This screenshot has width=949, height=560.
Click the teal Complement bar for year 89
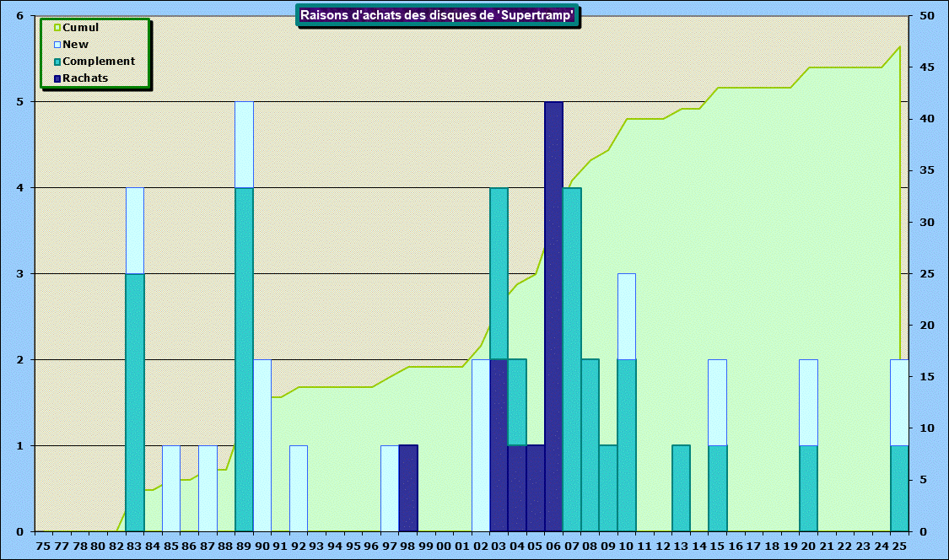[x=245, y=359]
